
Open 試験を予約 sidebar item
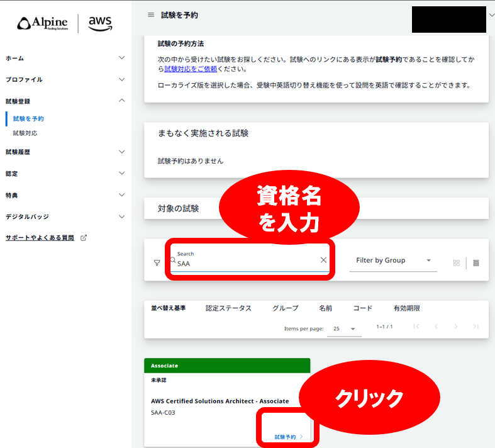click(x=28, y=119)
